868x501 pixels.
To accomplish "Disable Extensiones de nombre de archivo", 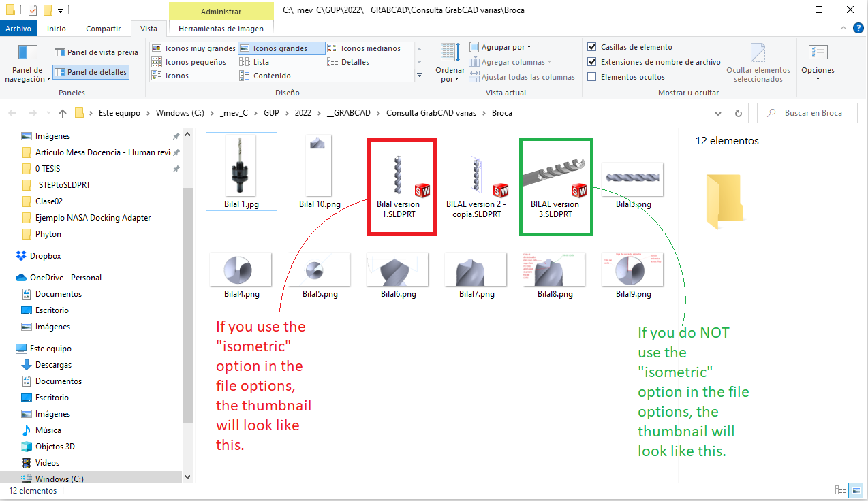I will (592, 61).
